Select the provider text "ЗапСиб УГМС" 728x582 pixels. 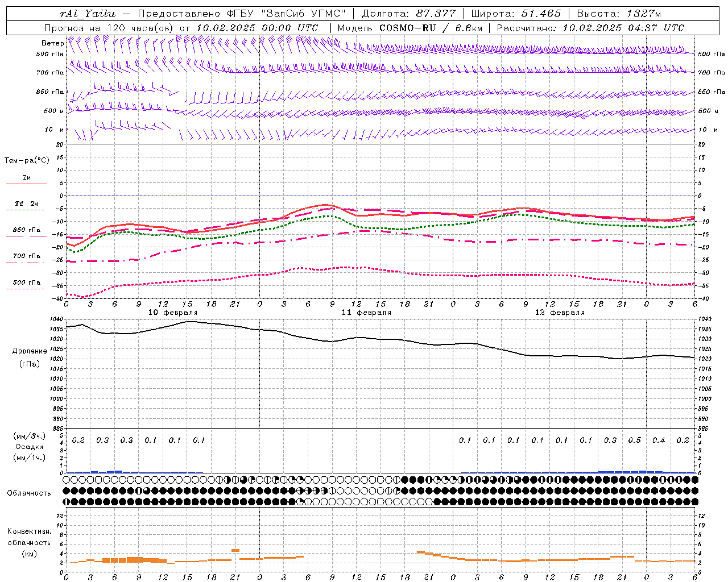(x=303, y=14)
